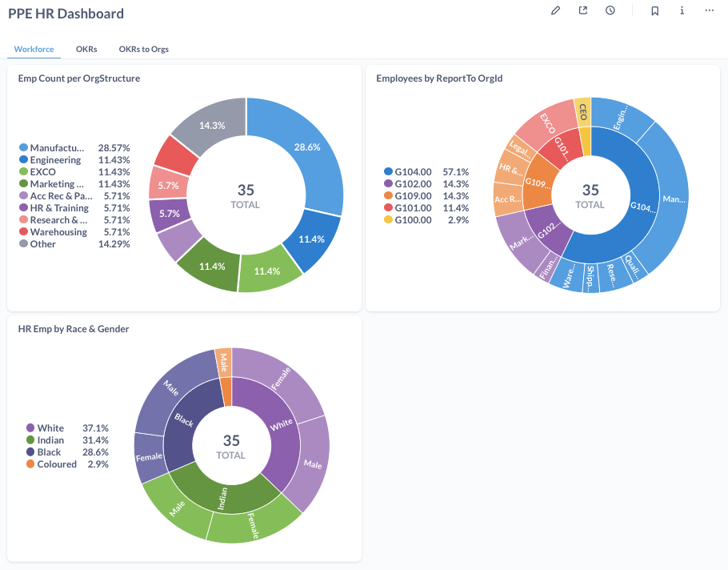Open Emp Count per OrgStructure card title
This screenshot has width=728, height=570.
click(x=78, y=78)
